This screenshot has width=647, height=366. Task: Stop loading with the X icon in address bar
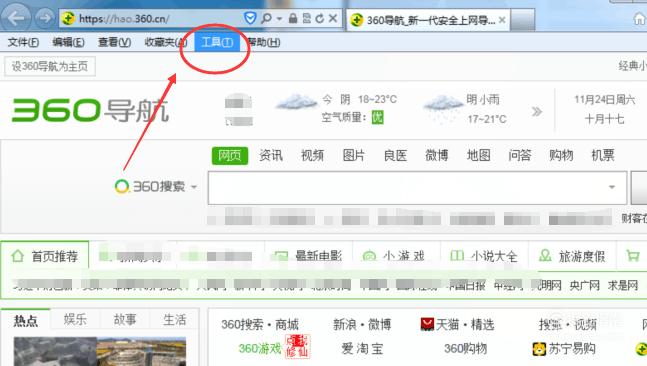coord(333,18)
